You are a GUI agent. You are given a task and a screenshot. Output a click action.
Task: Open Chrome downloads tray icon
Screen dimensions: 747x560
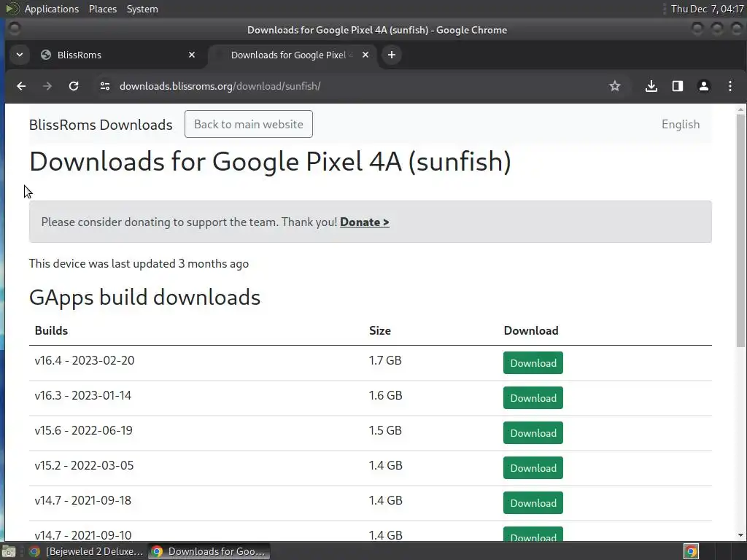651,86
